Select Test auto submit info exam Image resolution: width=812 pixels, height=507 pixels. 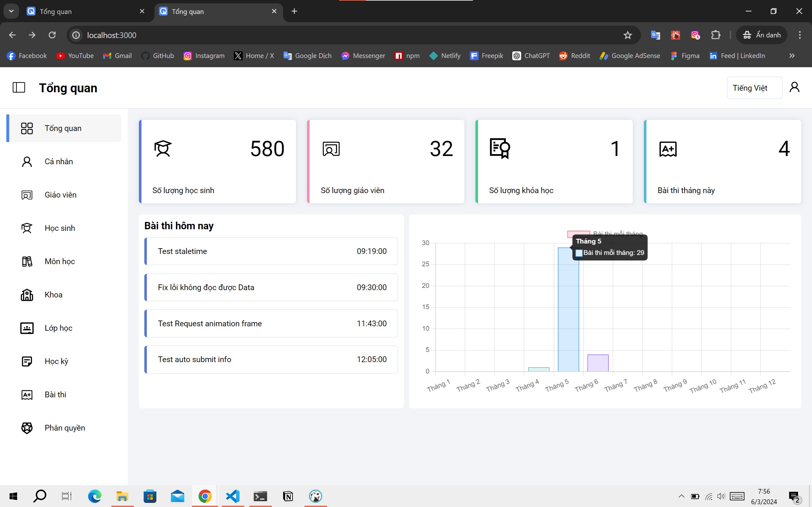pyautogui.click(x=271, y=360)
